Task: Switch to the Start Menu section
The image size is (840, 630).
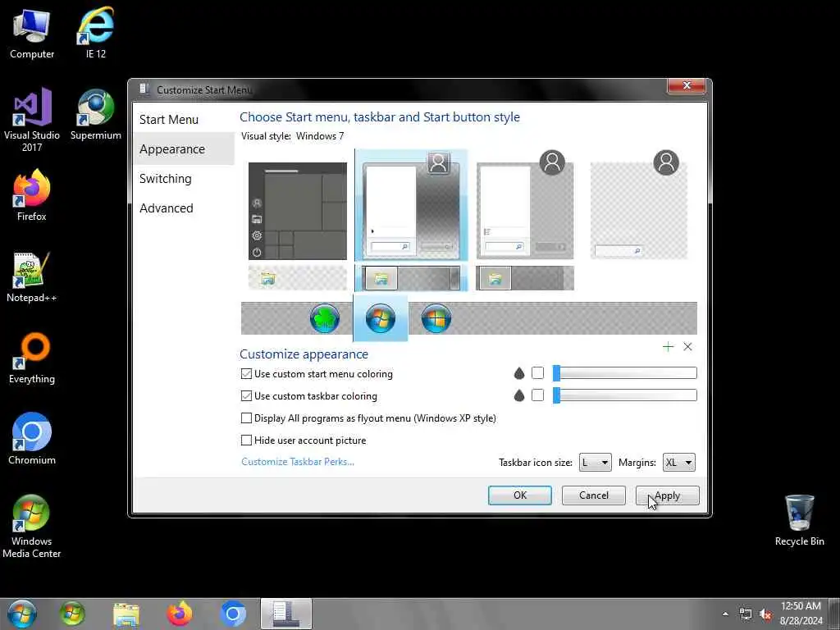Action: tap(169, 120)
